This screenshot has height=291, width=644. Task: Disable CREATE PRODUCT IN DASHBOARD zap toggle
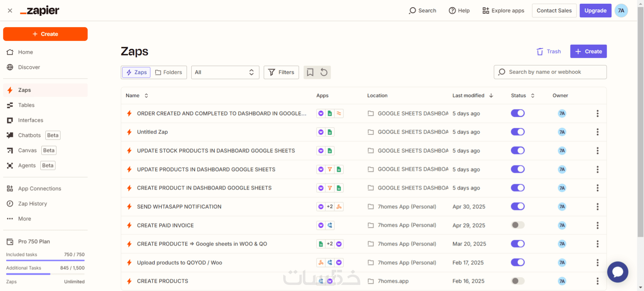click(x=517, y=188)
